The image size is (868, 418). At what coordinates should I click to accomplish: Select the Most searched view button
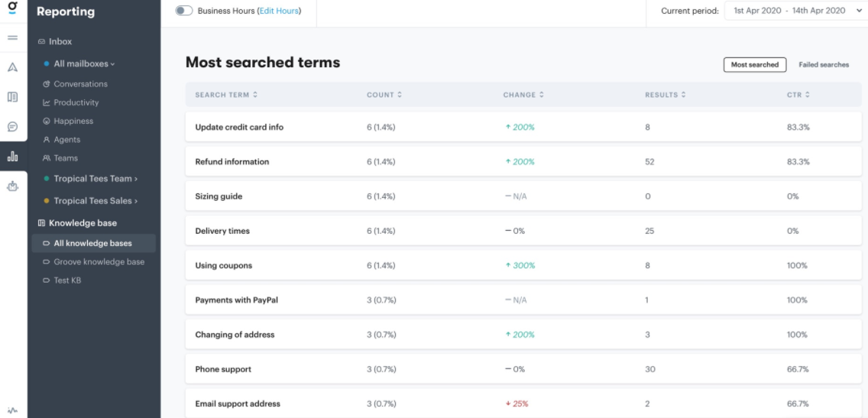754,65
